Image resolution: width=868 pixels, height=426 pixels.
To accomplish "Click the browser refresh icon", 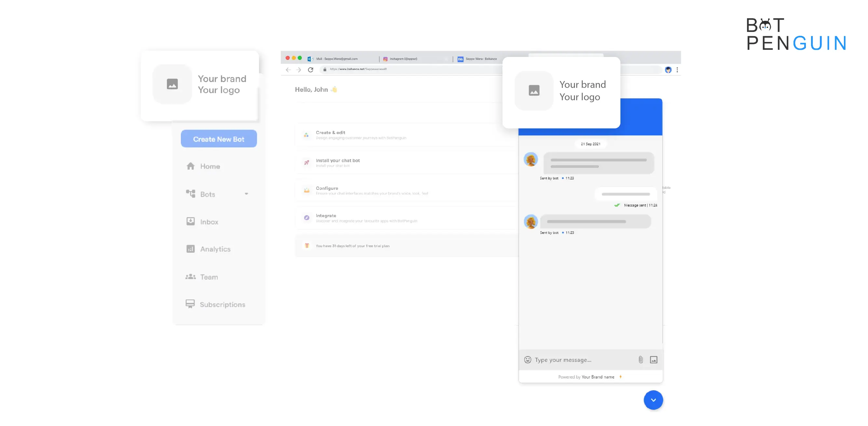I will pos(311,69).
